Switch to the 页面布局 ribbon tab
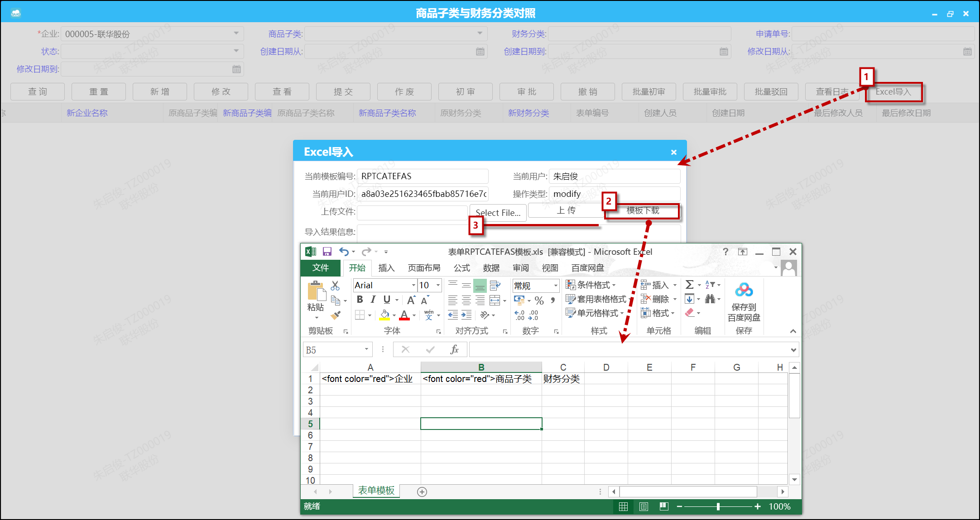 click(424, 268)
